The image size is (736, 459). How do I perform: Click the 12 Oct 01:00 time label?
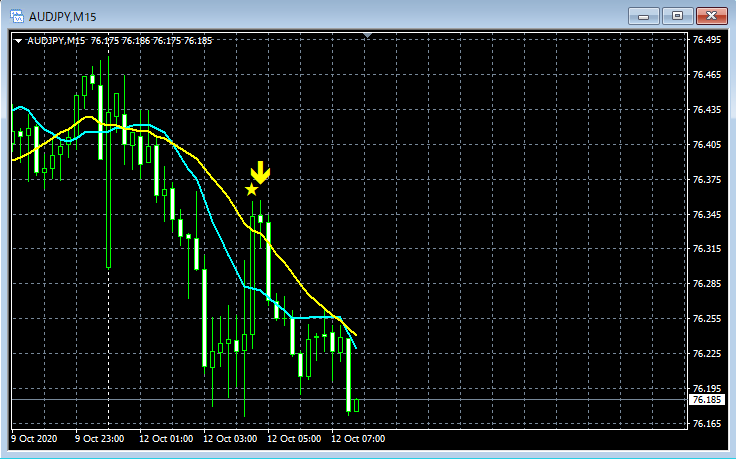coord(166,439)
